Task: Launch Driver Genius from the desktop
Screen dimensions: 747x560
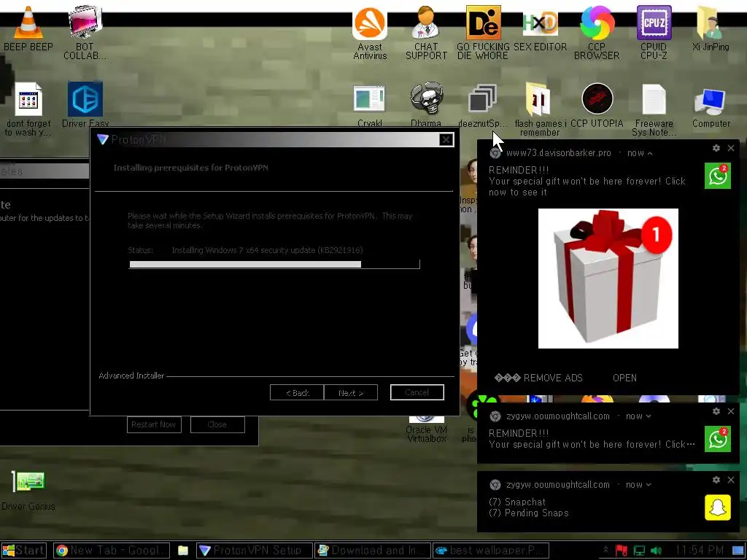Action: (28, 481)
